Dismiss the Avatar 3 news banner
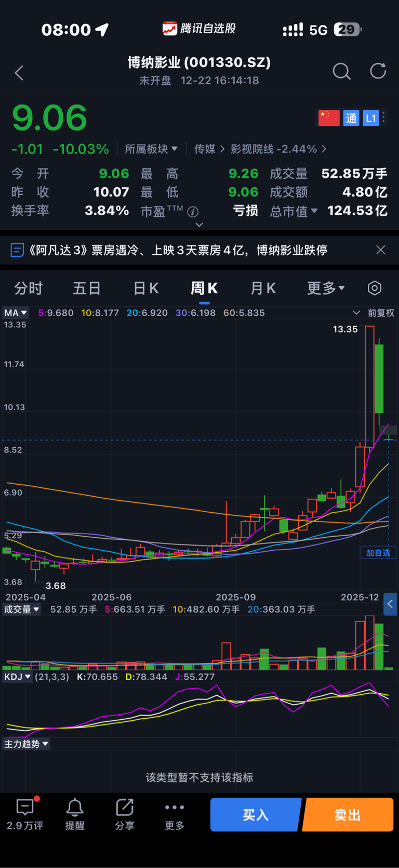 381,250
